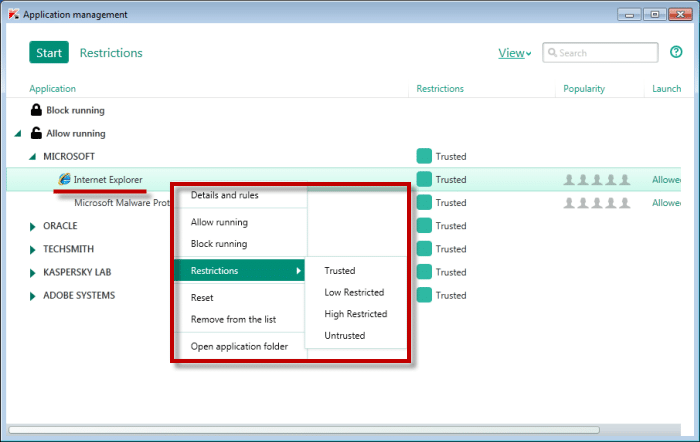700x442 pixels.
Task: Sort by Popularity column header
Action: 584,88
